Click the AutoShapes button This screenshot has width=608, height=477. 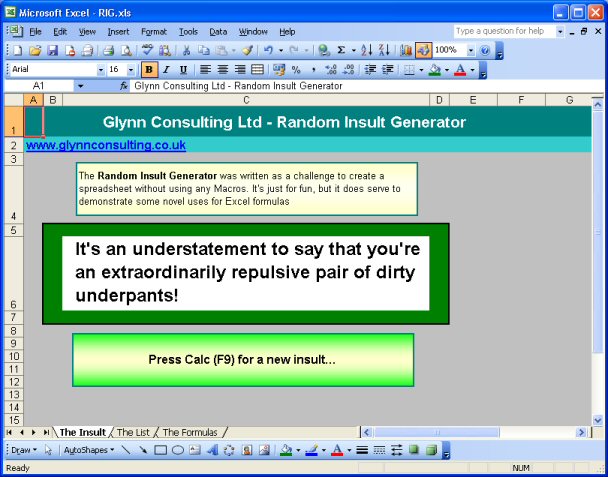point(88,450)
